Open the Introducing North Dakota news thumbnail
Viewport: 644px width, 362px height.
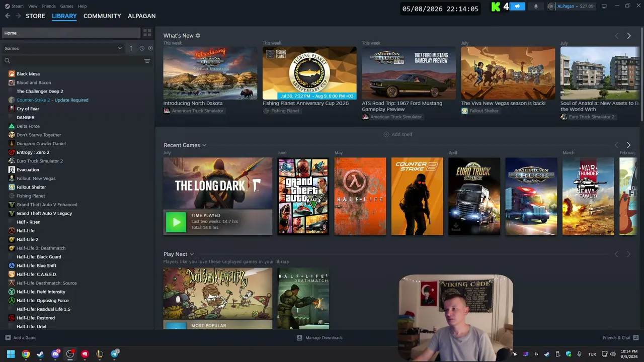[210, 73]
